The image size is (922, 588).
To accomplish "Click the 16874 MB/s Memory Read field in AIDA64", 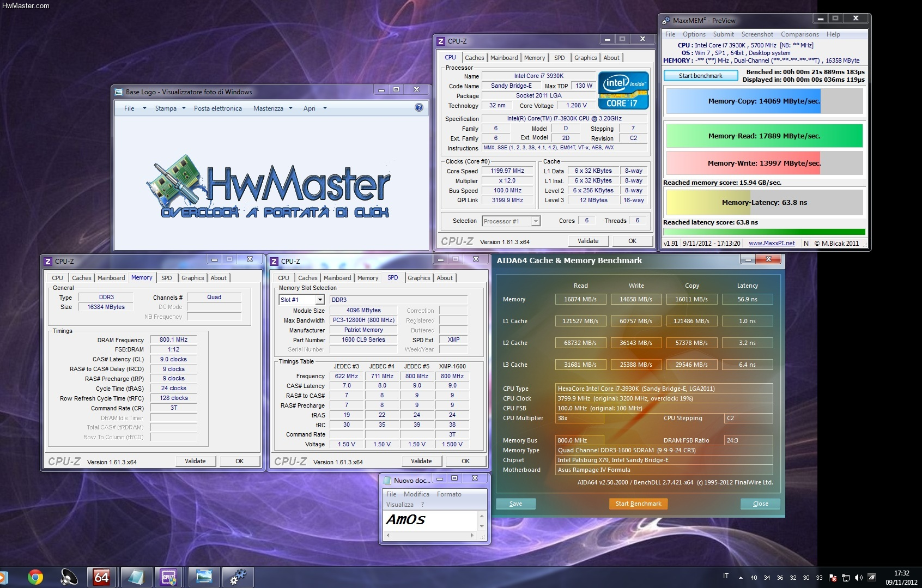I will point(580,299).
